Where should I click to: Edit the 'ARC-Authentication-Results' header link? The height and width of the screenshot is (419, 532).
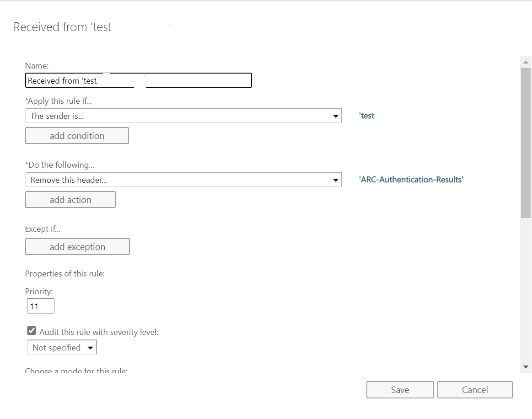[x=411, y=179]
